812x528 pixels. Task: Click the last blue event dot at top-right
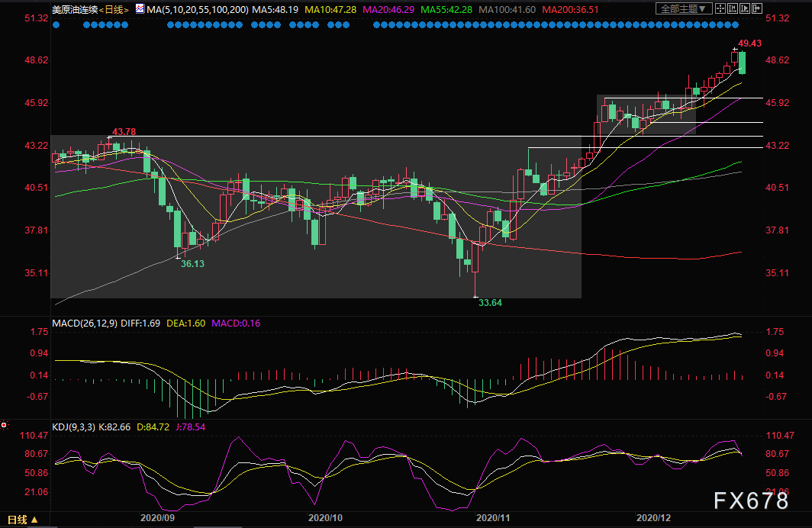735,24
